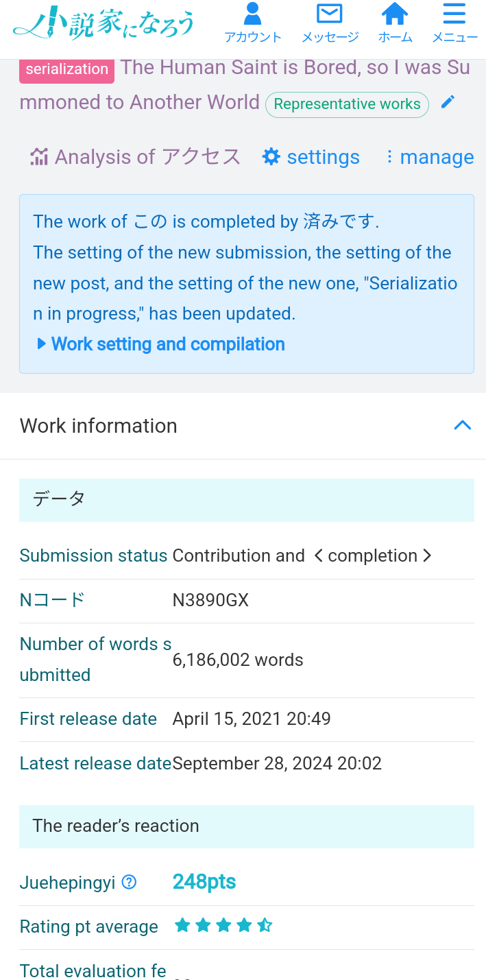Open the Juehepingyi help question-mark icon
This screenshot has height=980, width=486.
[128, 882]
